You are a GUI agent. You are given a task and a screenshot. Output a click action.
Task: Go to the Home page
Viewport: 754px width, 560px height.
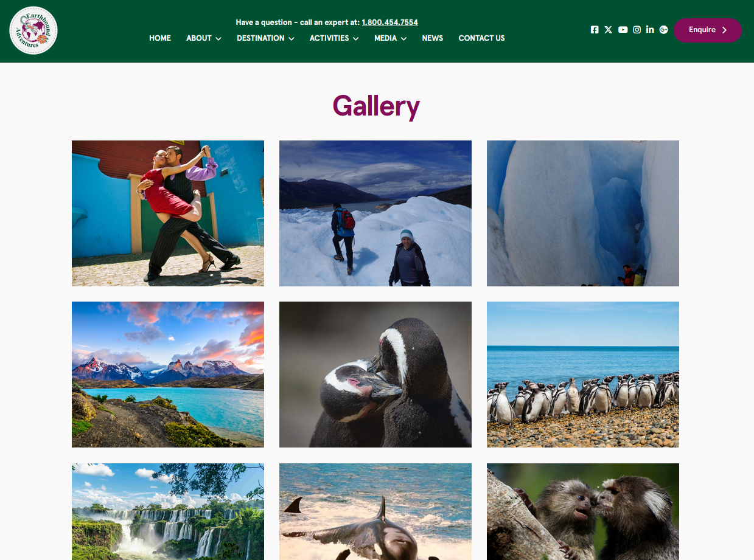[x=160, y=38]
